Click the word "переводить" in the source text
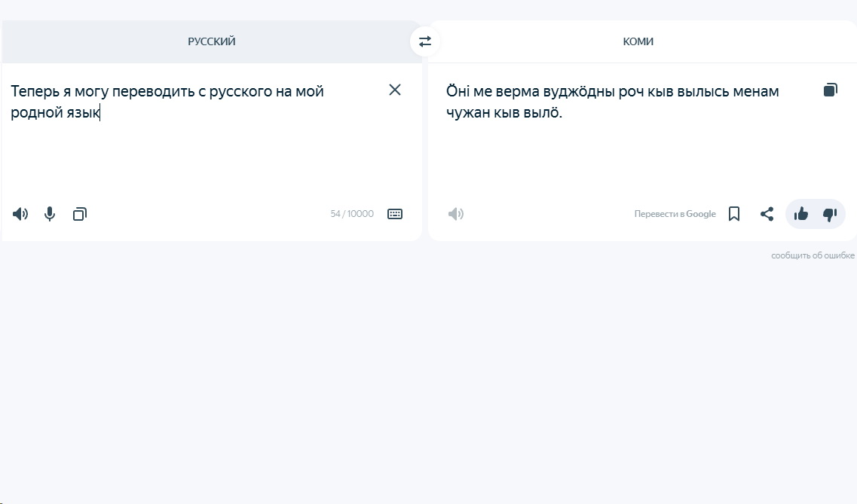The image size is (857, 504). point(154,92)
